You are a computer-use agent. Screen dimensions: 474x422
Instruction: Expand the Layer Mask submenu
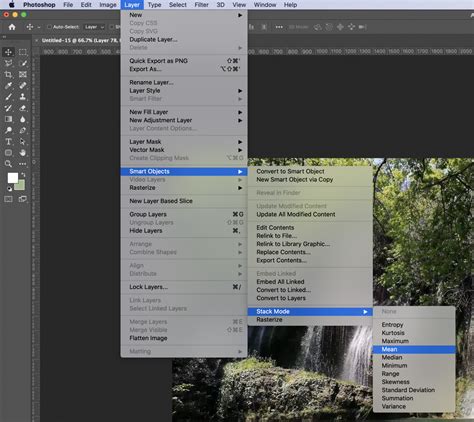240,142
